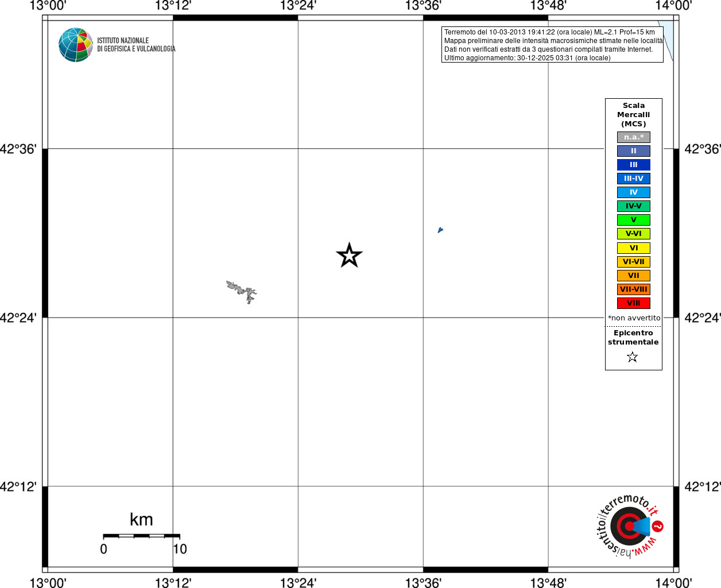Click the 14°00' label on top axis
Image resolution: width=721 pixels, height=588 pixels.
pos(673,6)
